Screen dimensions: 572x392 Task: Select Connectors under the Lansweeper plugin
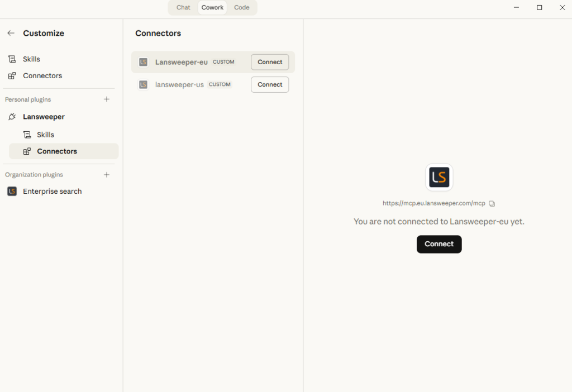[64, 151]
